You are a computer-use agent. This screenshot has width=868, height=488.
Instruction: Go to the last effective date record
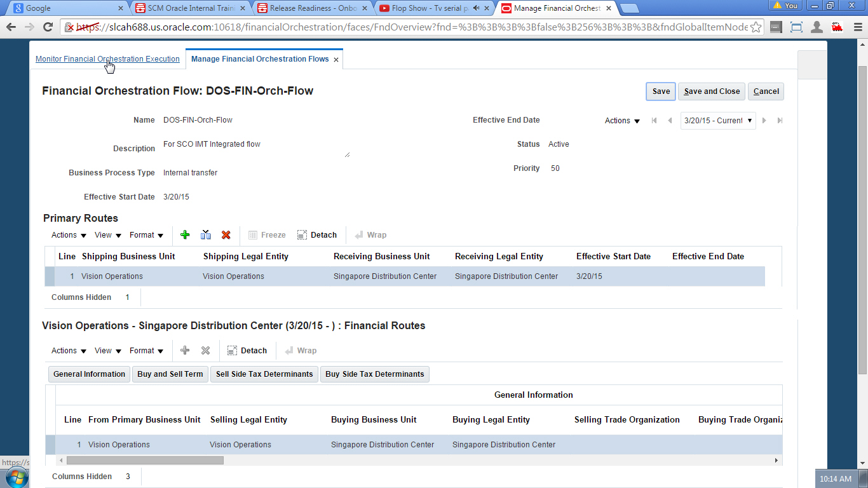tap(780, 121)
